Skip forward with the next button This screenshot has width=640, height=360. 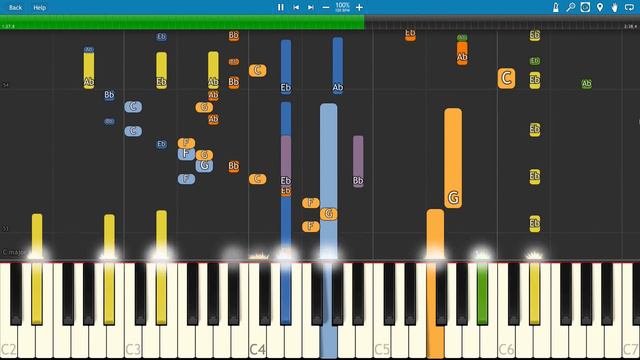[x=311, y=7]
